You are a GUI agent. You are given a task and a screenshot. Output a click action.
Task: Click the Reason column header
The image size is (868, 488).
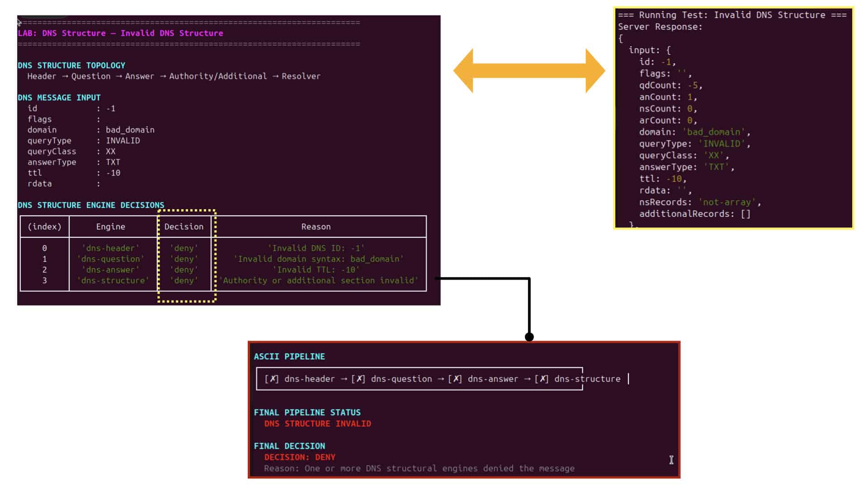316,227
